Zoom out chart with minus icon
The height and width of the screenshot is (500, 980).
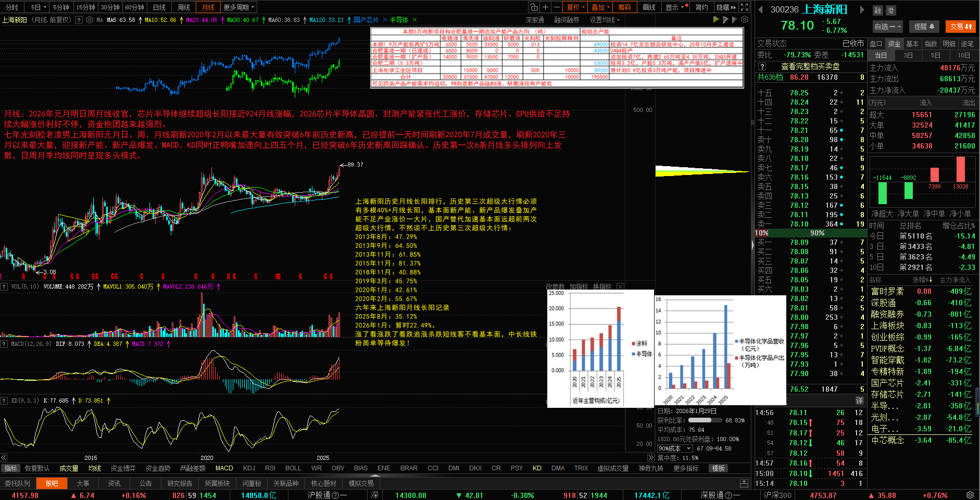[x=557, y=7]
